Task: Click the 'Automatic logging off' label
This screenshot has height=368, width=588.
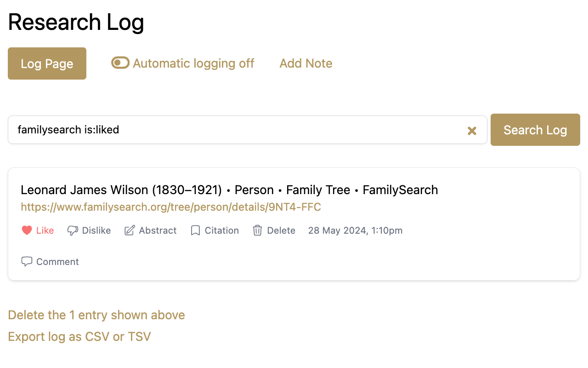Action: [x=193, y=63]
